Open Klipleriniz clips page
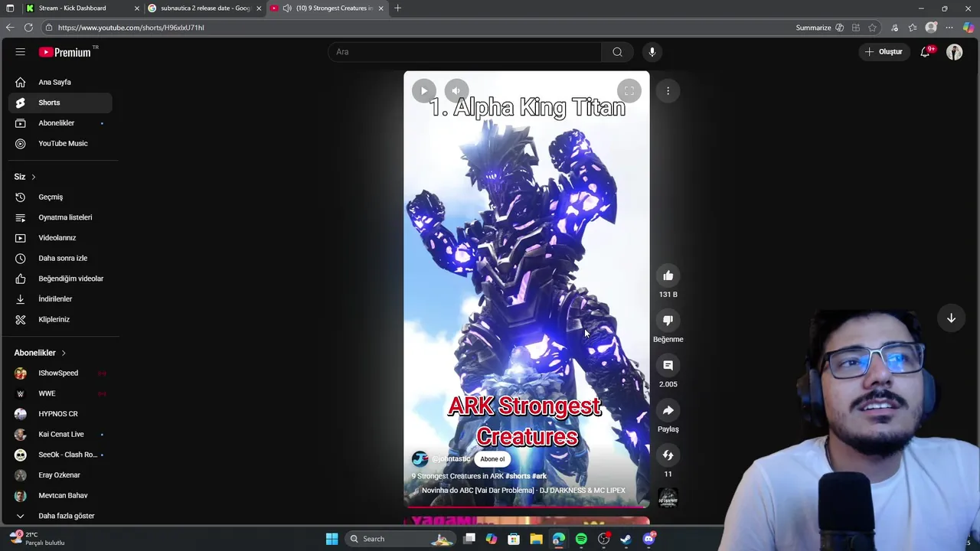Screen dimensions: 980x551 60,319
